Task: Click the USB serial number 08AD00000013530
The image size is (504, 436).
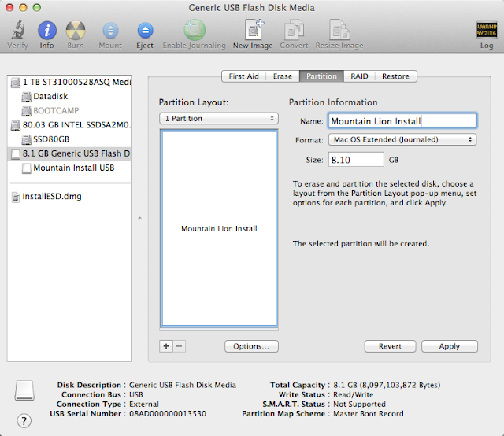Action: tap(168, 414)
